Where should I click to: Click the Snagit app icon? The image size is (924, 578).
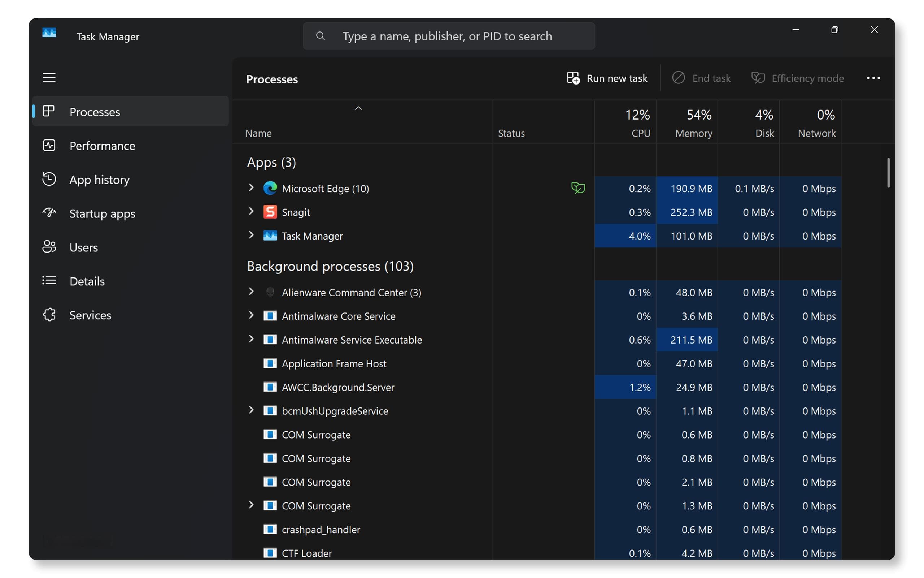pyautogui.click(x=270, y=212)
